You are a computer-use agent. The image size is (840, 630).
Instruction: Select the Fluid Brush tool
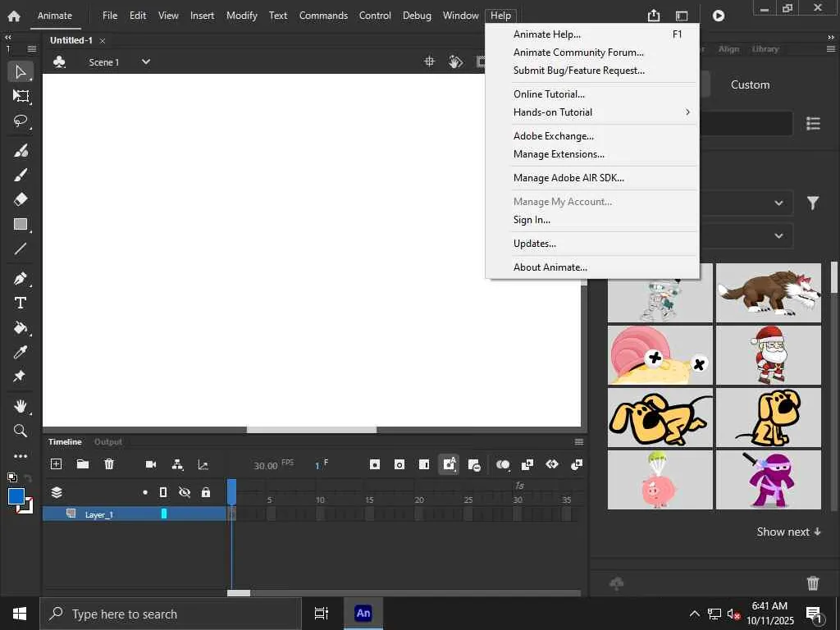coord(21,151)
